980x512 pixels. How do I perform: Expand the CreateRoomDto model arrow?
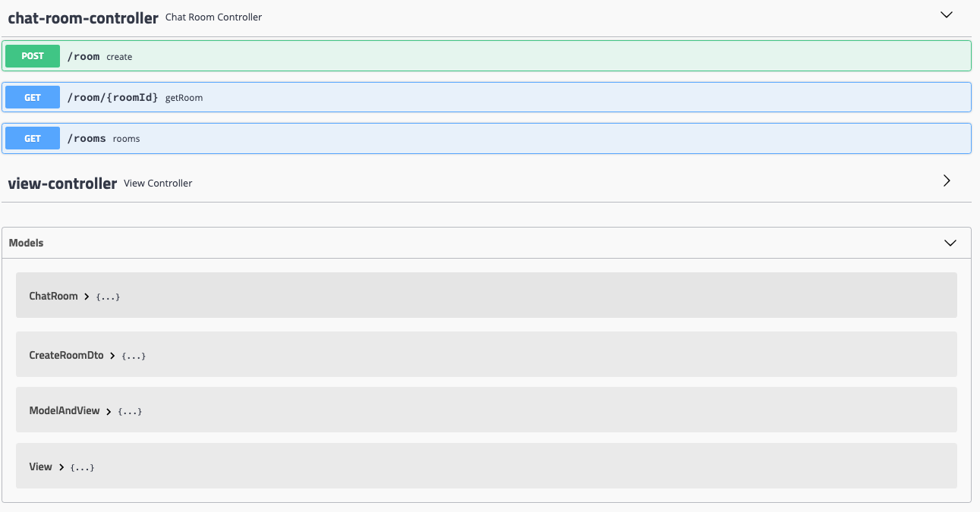click(112, 356)
